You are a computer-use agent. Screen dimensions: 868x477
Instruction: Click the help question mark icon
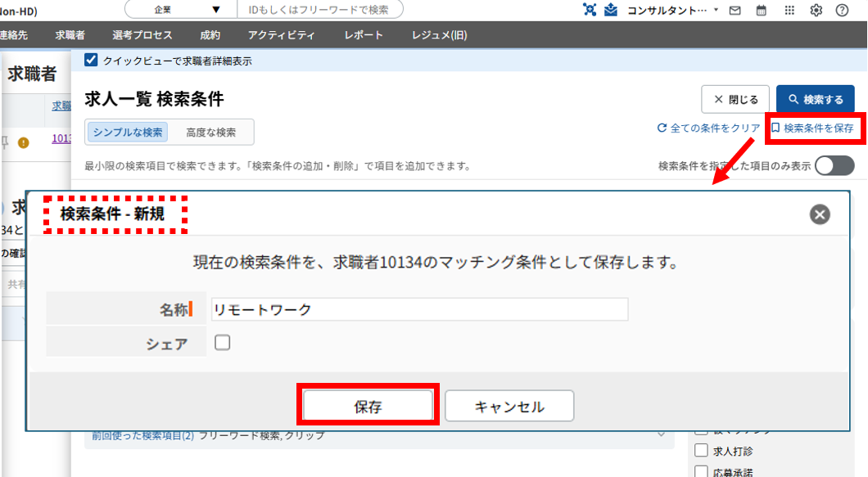(x=842, y=11)
